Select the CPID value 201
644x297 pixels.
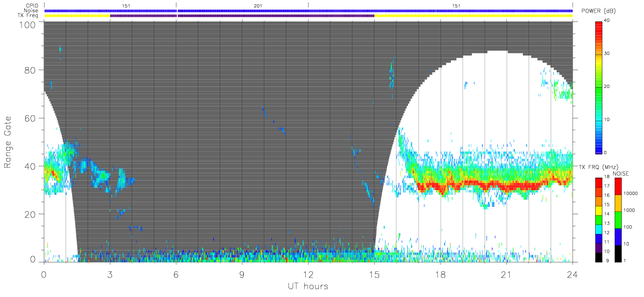(257, 6)
